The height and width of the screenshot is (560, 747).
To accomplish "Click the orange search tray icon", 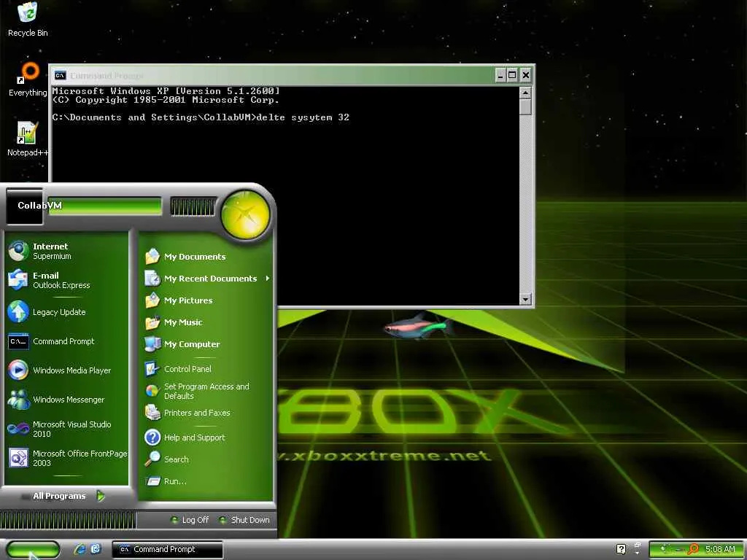I will coord(693,549).
